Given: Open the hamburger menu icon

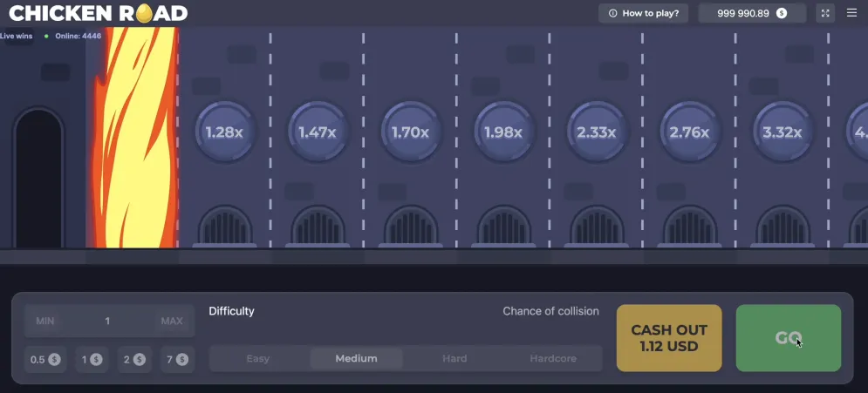Looking at the screenshot, I should point(851,13).
